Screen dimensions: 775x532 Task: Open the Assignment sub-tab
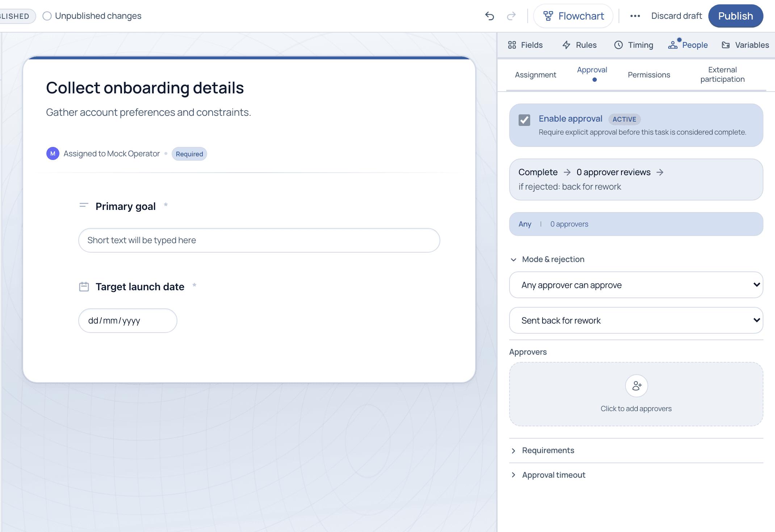[x=535, y=75]
